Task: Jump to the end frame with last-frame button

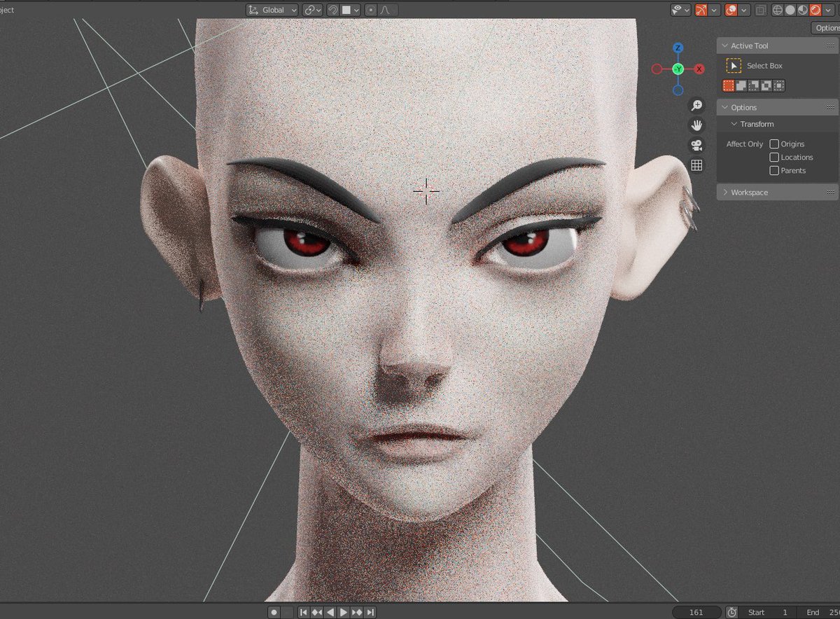Action: pos(370,611)
